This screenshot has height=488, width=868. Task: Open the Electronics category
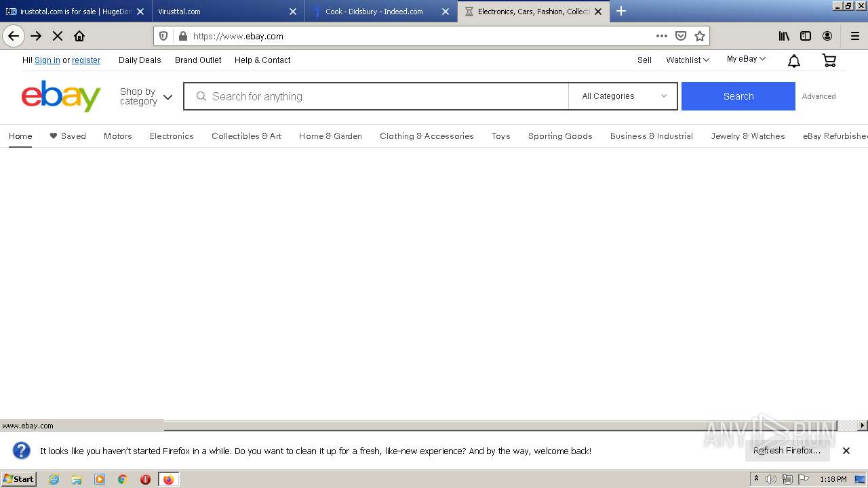(172, 136)
